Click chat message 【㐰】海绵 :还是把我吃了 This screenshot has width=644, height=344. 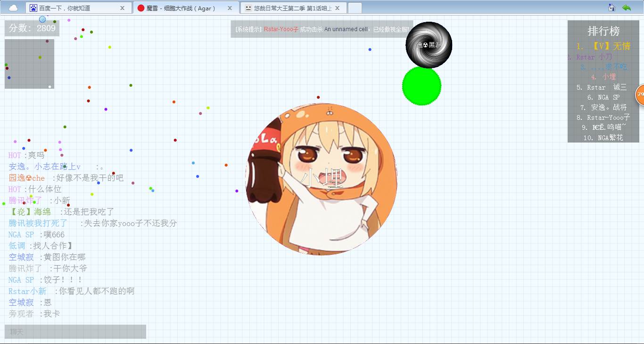click(x=61, y=212)
